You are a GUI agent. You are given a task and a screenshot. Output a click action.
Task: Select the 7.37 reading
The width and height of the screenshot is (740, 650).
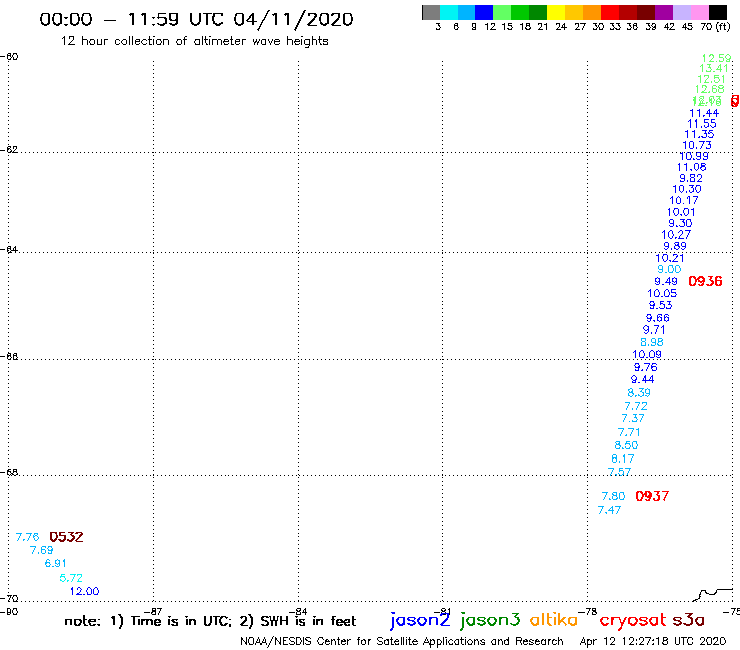click(x=633, y=418)
